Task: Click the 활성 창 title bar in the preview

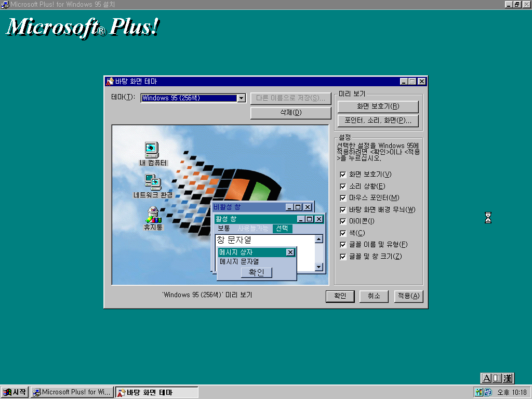Action: [256, 219]
